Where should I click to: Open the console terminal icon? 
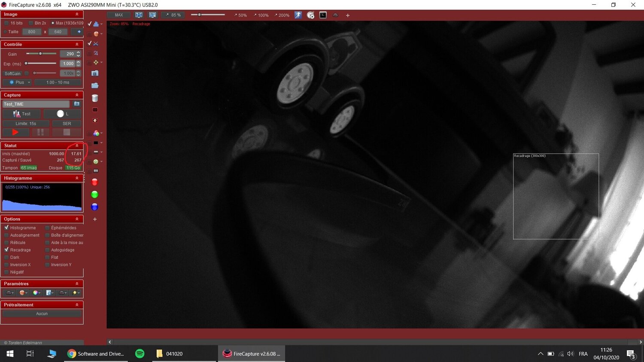(x=323, y=15)
